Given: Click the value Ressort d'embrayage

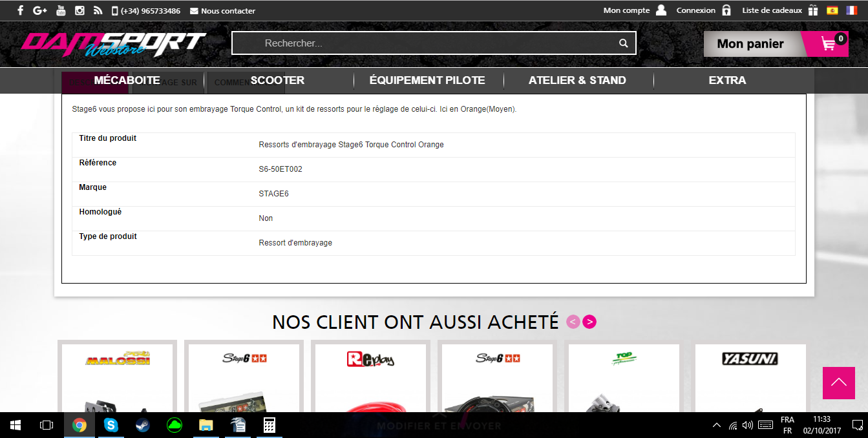Looking at the screenshot, I should click(295, 243).
